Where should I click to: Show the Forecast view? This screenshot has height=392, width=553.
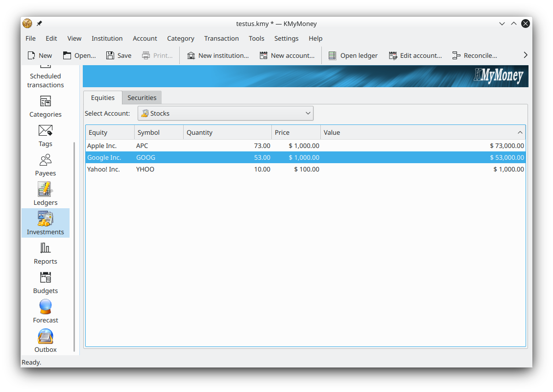tap(45, 311)
